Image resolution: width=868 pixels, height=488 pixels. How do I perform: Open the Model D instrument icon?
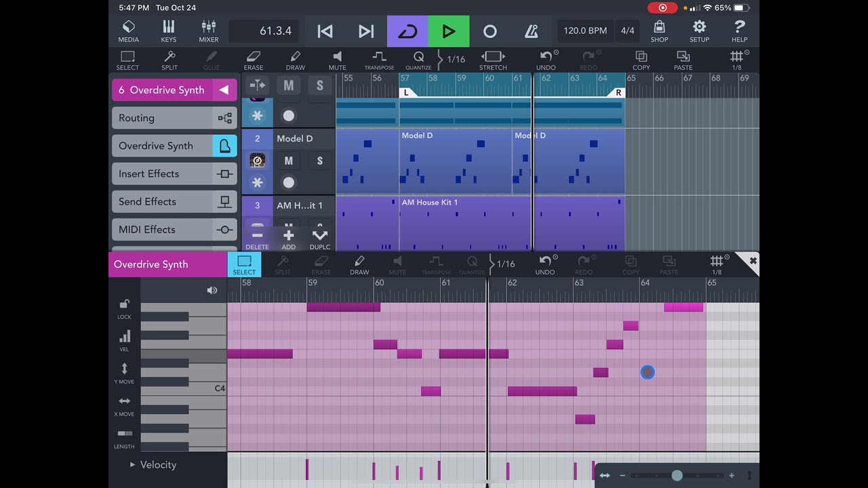click(257, 161)
